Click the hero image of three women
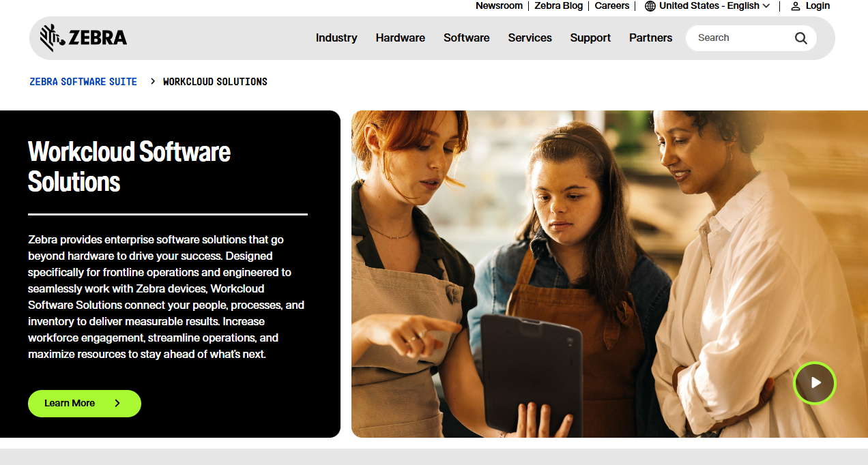This screenshot has height=465, width=868. click(609, 274)
